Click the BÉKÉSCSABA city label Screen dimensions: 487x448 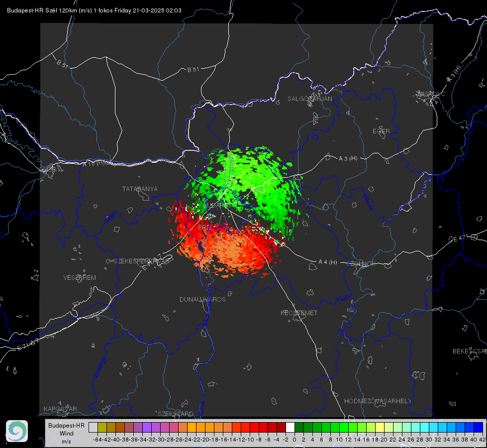coord(470,351)
